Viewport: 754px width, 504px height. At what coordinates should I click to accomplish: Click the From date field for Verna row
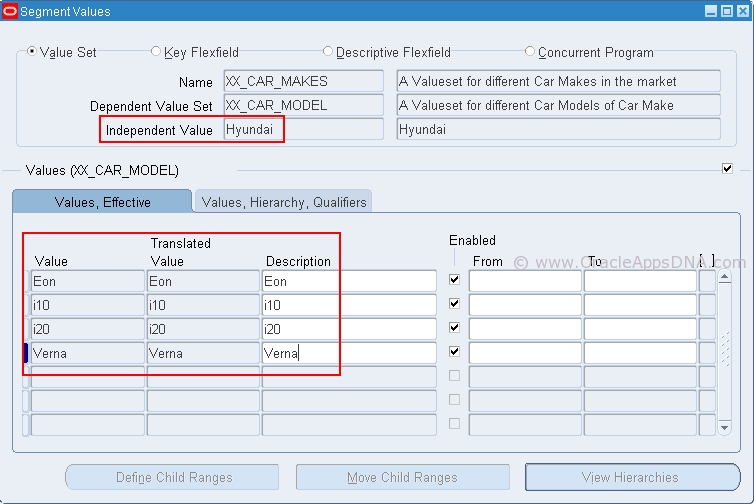click(525, 353)
